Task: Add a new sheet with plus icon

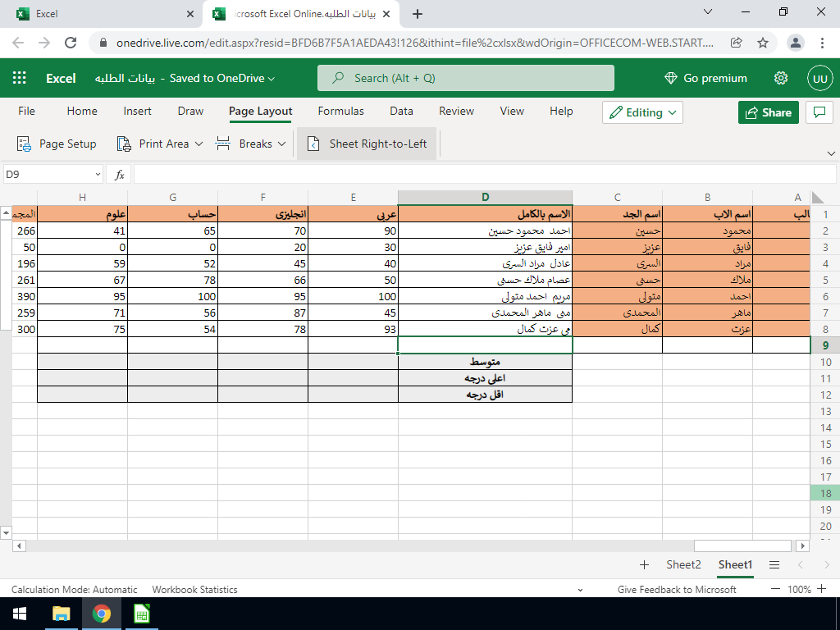Action: click(645, 564)
